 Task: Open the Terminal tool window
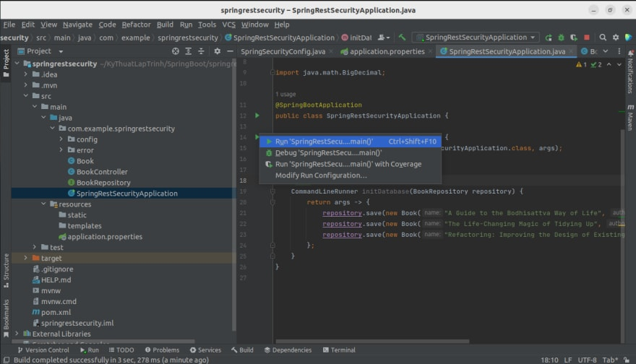[x=339, y=350]
